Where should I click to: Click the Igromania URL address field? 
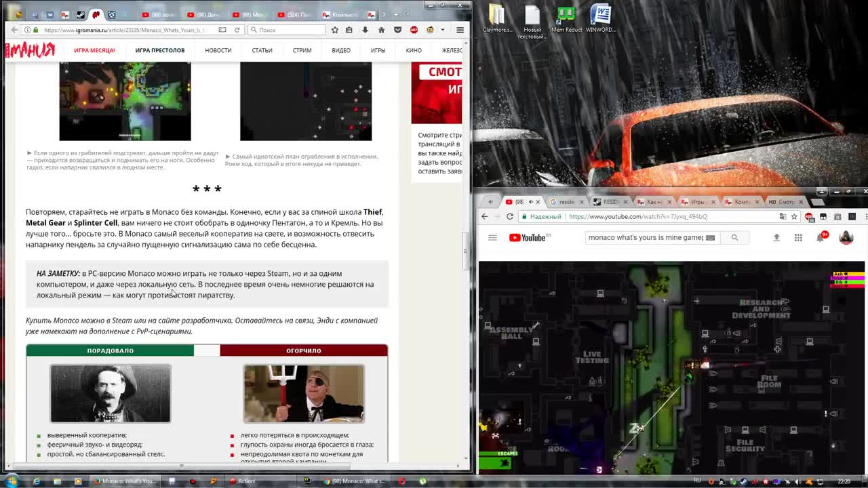(124, 30)
